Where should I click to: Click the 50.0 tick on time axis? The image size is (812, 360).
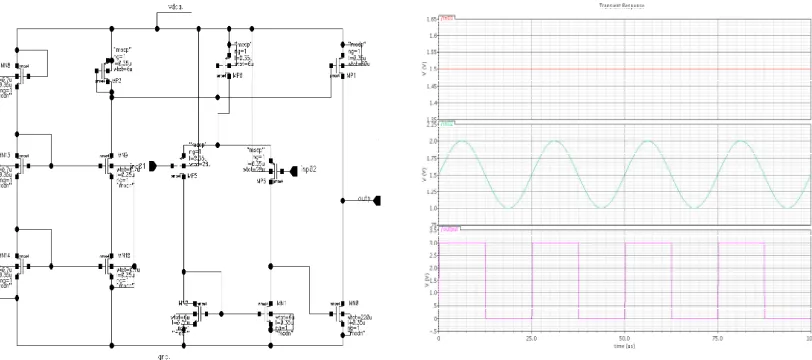(x=625, y=338)
